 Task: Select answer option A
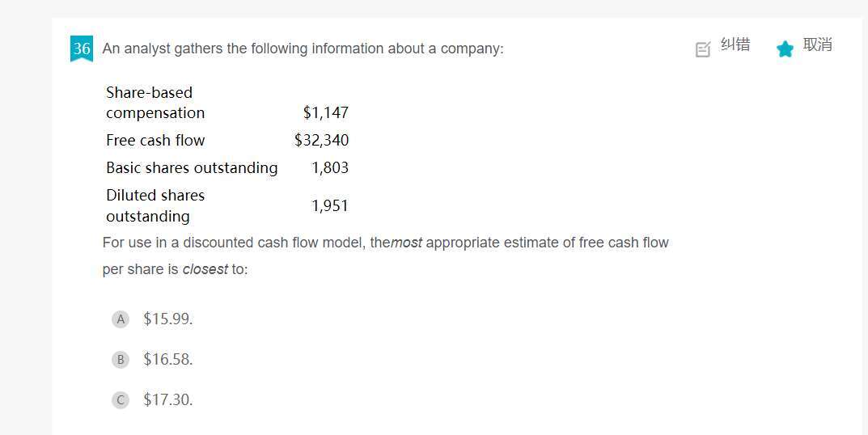click(120, 319)
